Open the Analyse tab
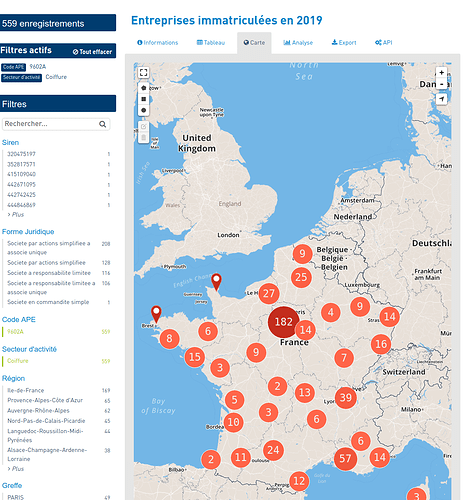 [298, 43]
